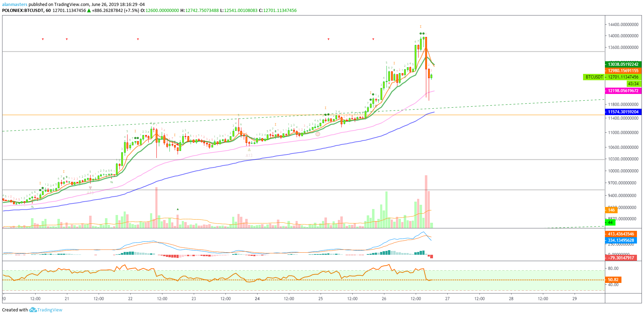This screenshot has height=316, width=644.
Task: Click the small green up-triangle in volume pane
Action: 178,209
